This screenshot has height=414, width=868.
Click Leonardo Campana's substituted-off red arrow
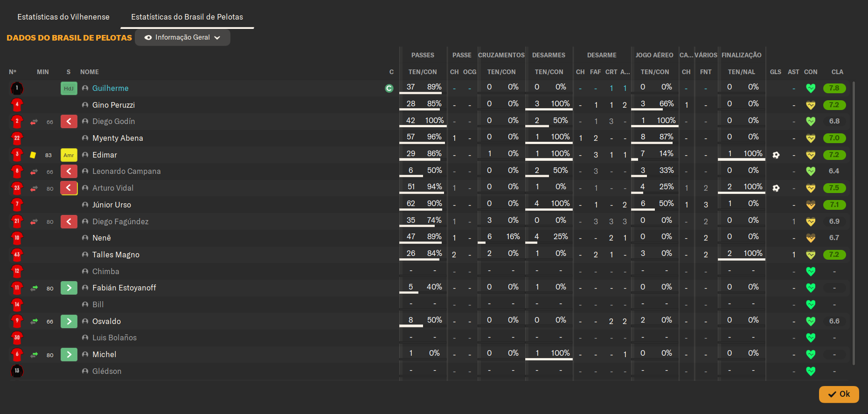point(69,172)
